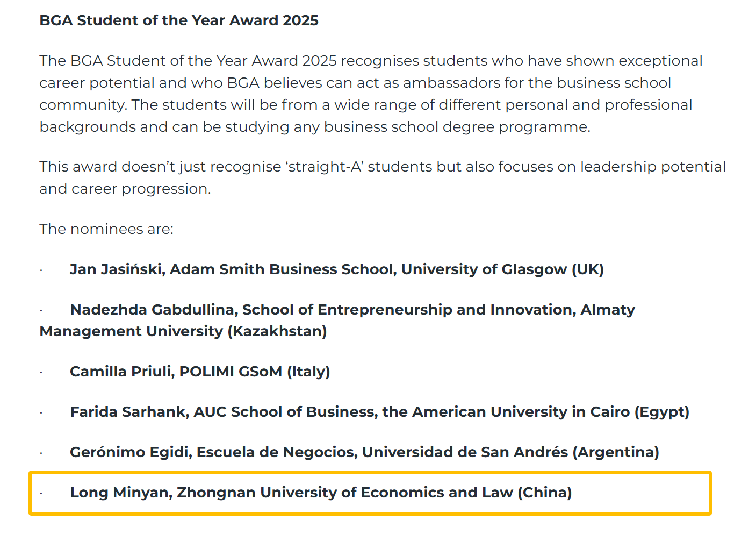Select nominee Nadezhda Gabdullina's name
Viewport: 756px width, 534px height.
pos(154,310)
